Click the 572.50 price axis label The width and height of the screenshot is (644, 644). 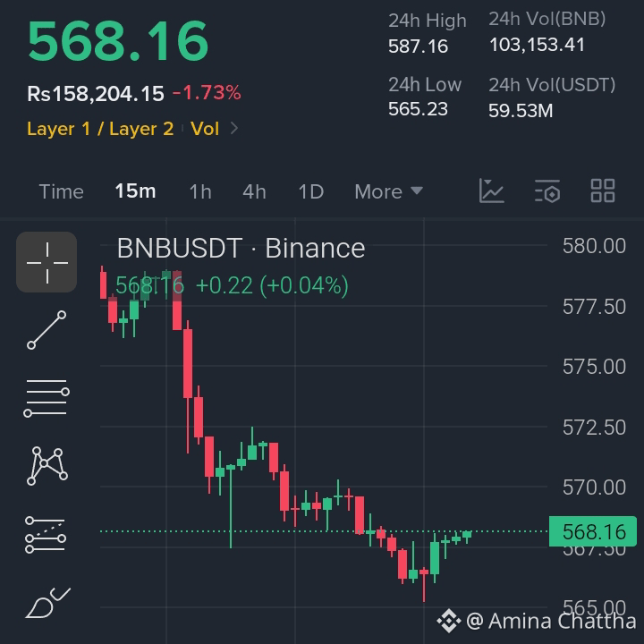tap(594, 428)
